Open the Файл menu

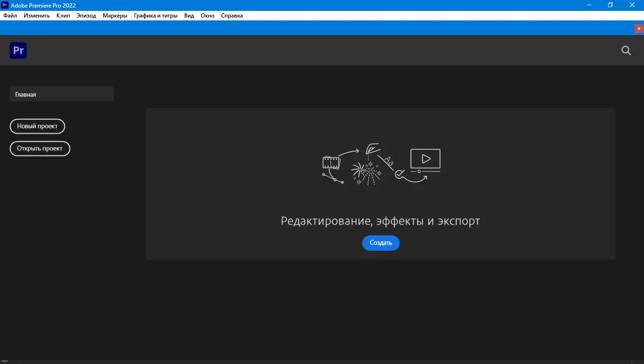[9, 15]
